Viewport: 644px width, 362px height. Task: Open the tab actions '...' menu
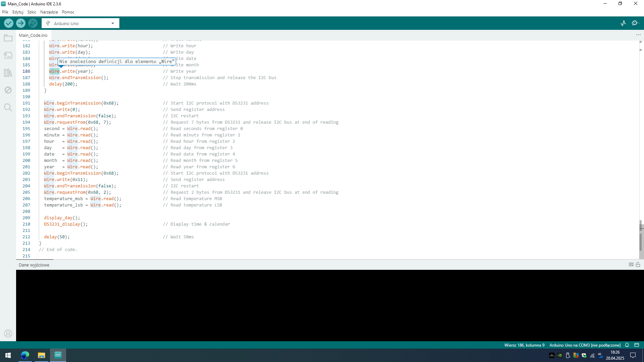click(639, 35)
